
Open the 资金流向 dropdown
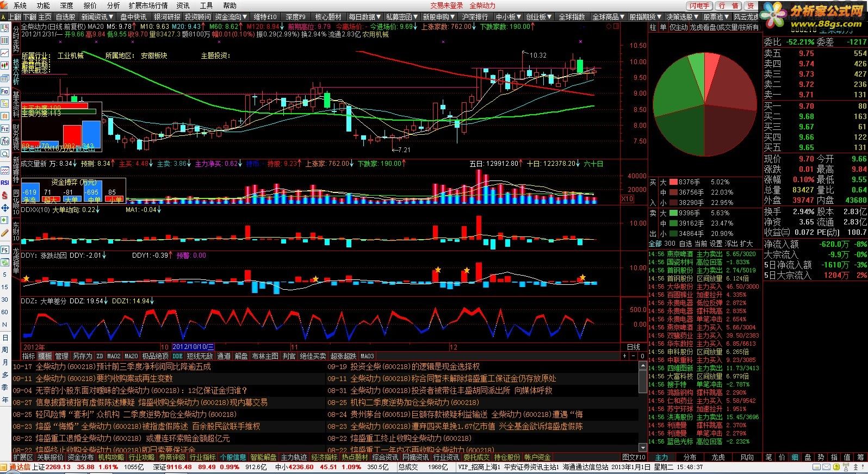[x=231, y=17]
